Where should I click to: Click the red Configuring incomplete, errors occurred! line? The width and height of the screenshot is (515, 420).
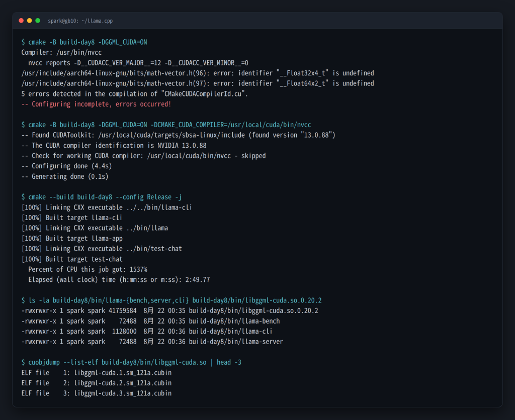click(x=96, y=104)
